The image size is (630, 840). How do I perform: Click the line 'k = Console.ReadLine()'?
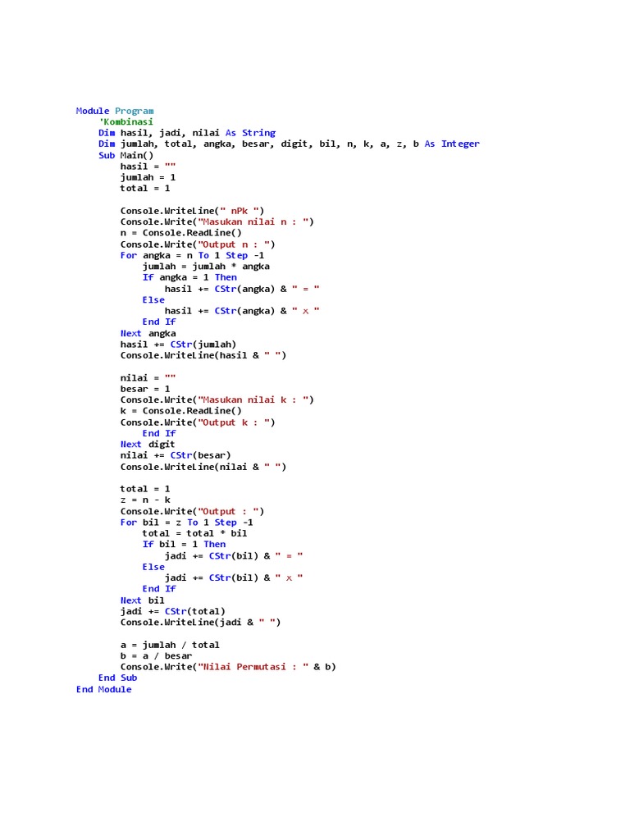tap(181, 411)
